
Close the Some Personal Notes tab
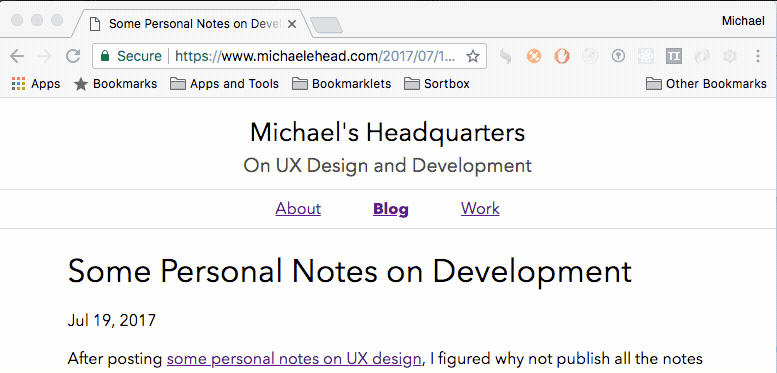click(292, 24)
